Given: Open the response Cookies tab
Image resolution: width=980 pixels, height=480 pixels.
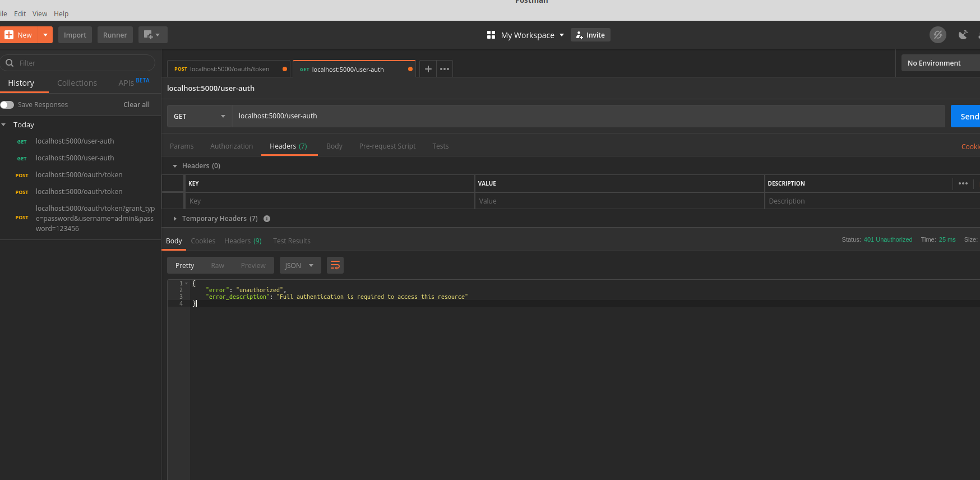Looking at the screenshot, I should [203, 241].
